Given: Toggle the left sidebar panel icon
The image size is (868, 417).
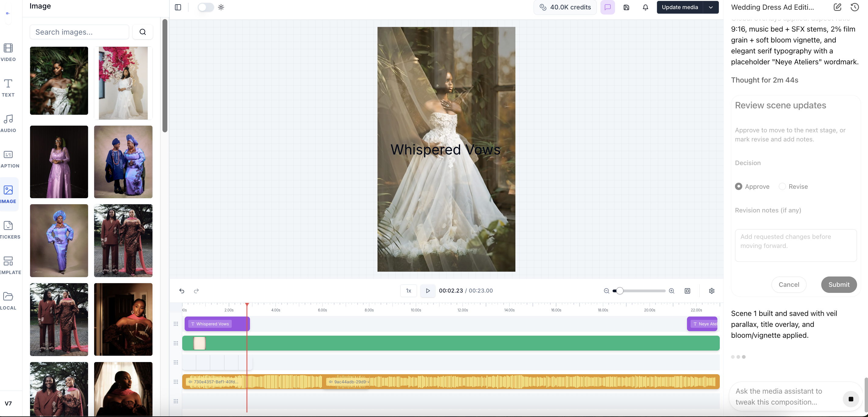Looking at the screenshot, I should 178,7.
